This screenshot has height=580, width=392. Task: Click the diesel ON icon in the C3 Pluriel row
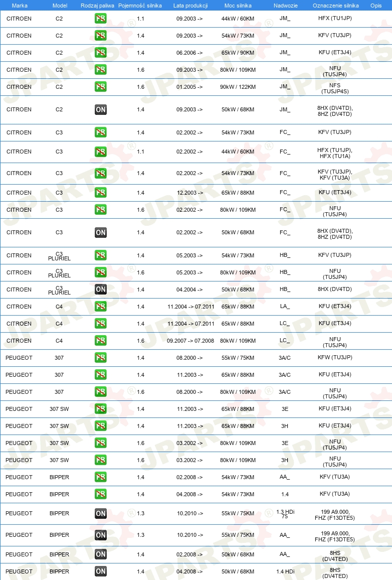[x=100, y=289]
